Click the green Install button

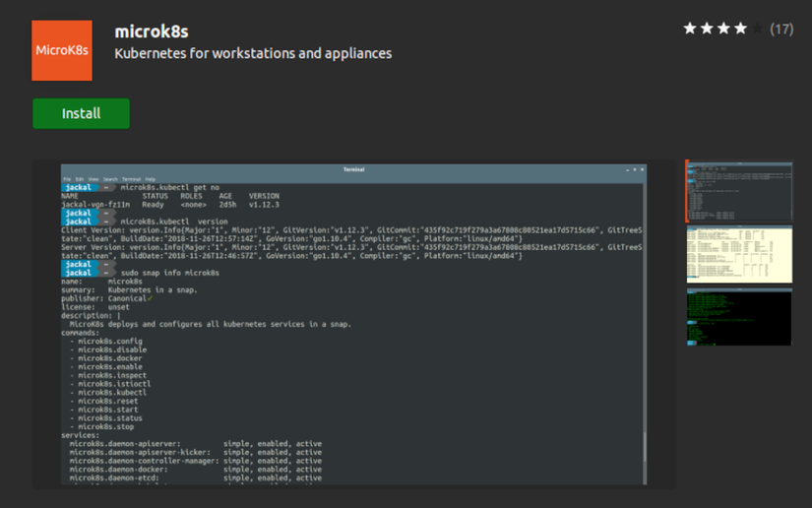(81, 113)
